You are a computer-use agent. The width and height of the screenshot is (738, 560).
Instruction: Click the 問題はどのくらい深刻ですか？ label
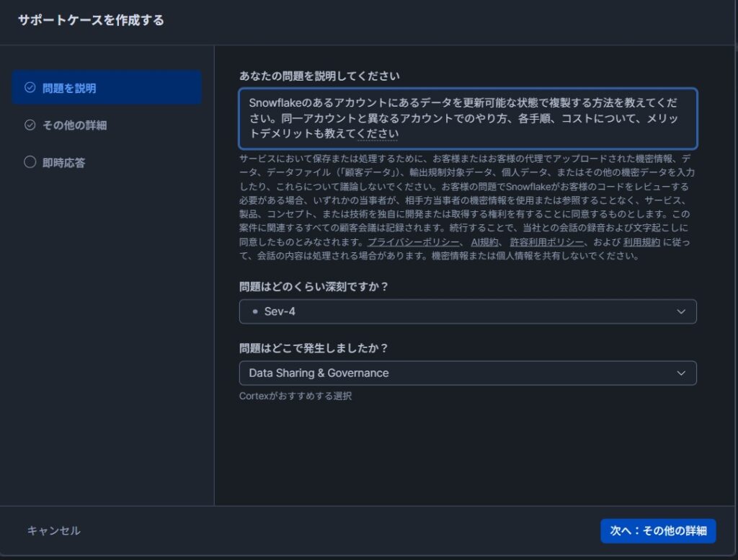[314, 287]
